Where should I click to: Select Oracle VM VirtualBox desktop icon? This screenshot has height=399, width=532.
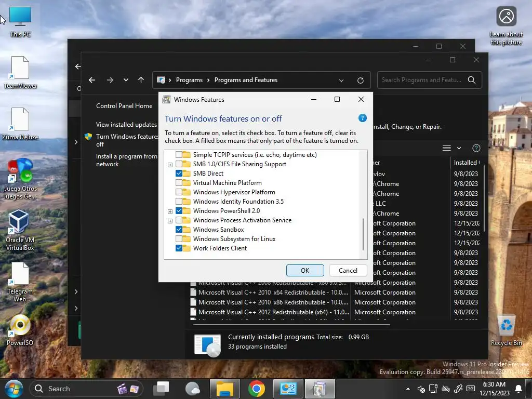(20, 230)
